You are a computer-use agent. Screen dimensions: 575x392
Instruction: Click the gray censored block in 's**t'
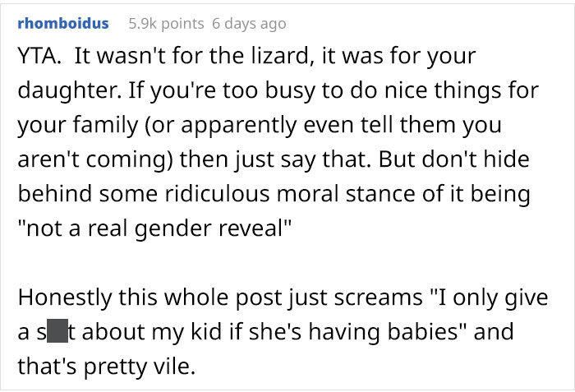(x=57, y=332)
